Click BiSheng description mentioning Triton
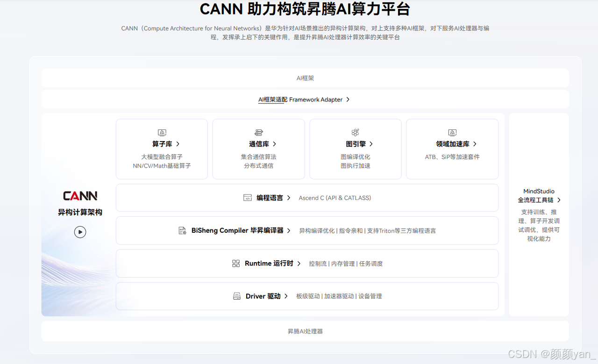The width and height of the screenshot is (598, 364). pyautogui.click(x=368, y=231)
